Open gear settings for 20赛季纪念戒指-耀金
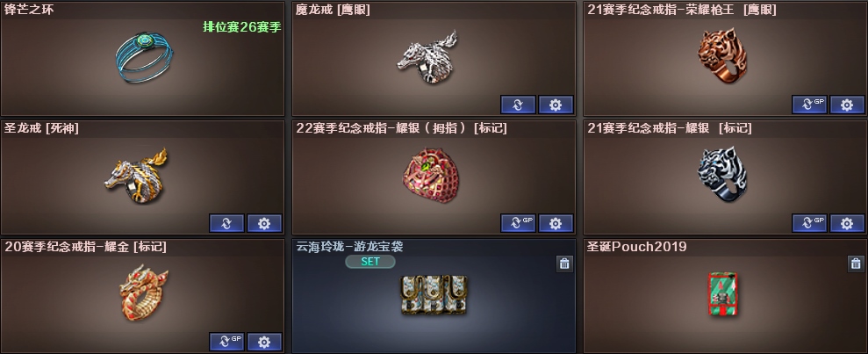Viewport: 868px width, 354px height. [264, 342]
